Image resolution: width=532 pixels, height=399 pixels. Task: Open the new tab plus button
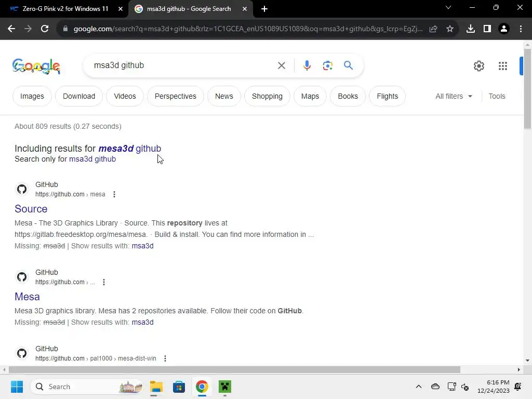[264, 9]
